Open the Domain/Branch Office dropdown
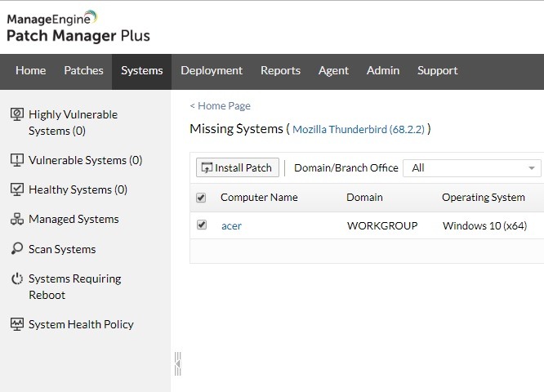544x392 pixels. 473,168
